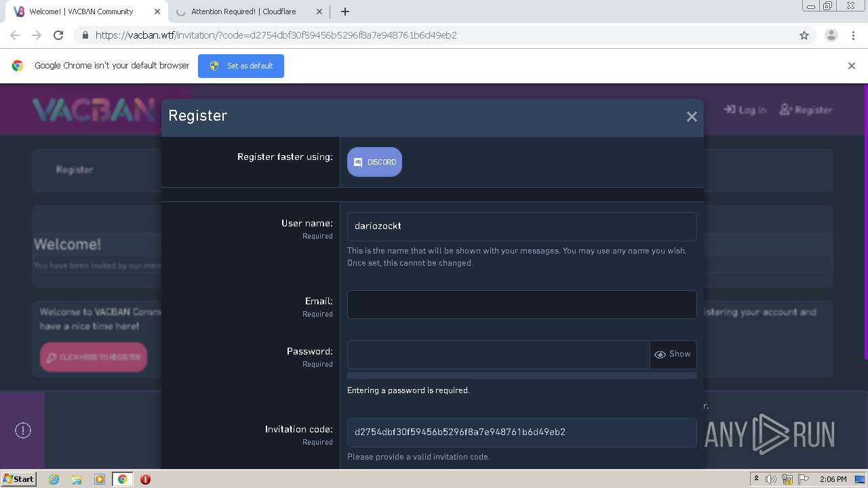
Task: Open network tray icon
Action: (x=787, y=479)
